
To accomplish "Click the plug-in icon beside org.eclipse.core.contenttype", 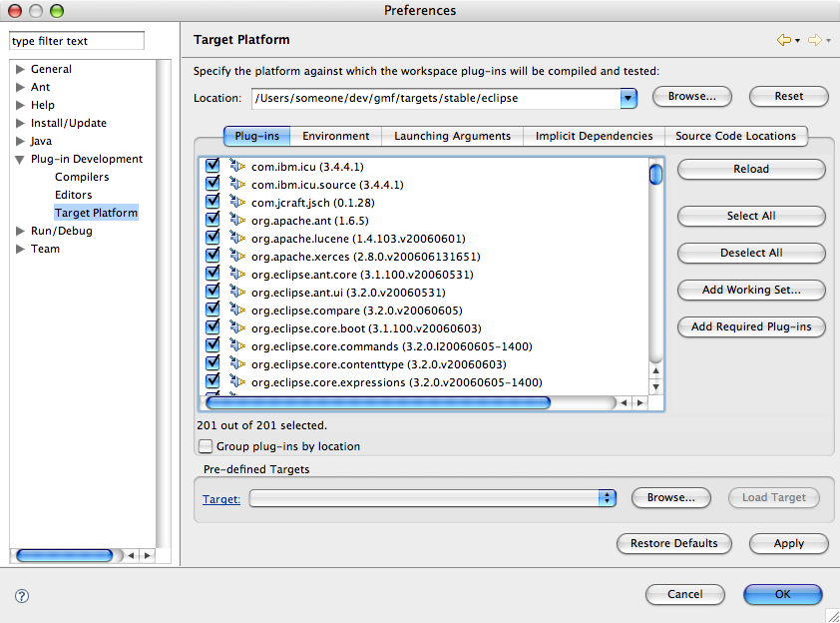I will [237, 363].
